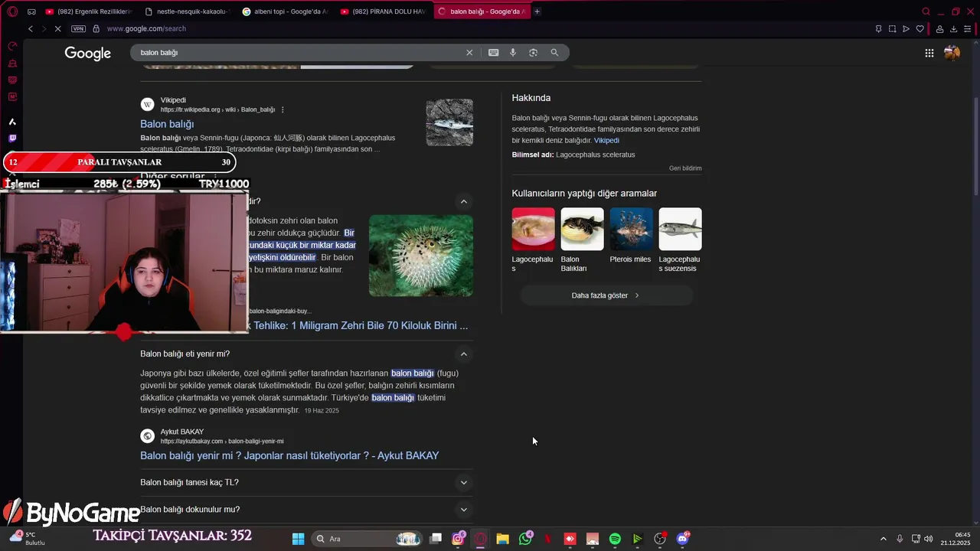Switch to 'albeni topi' Google tab
This screenshot has height=551, width=980.
(x=285, y=11)
